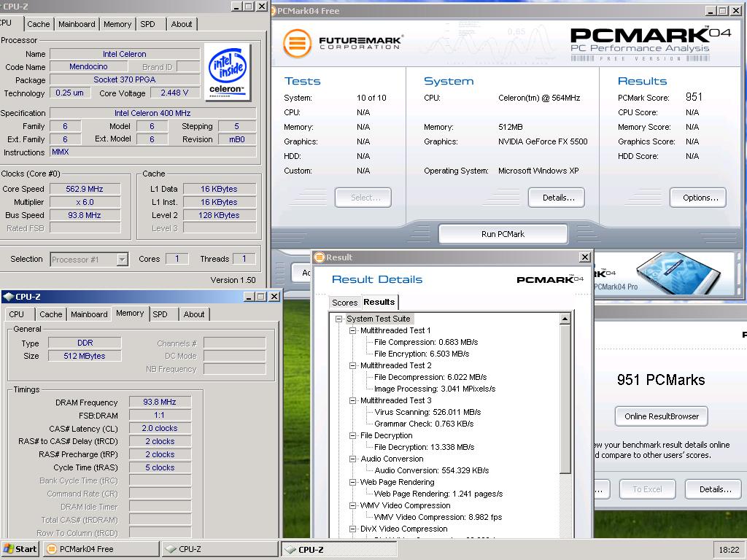Click the PCMark04 Pro box thumbnail
Viewport: 747px width, 560px height.
click(x=678, y=273)
